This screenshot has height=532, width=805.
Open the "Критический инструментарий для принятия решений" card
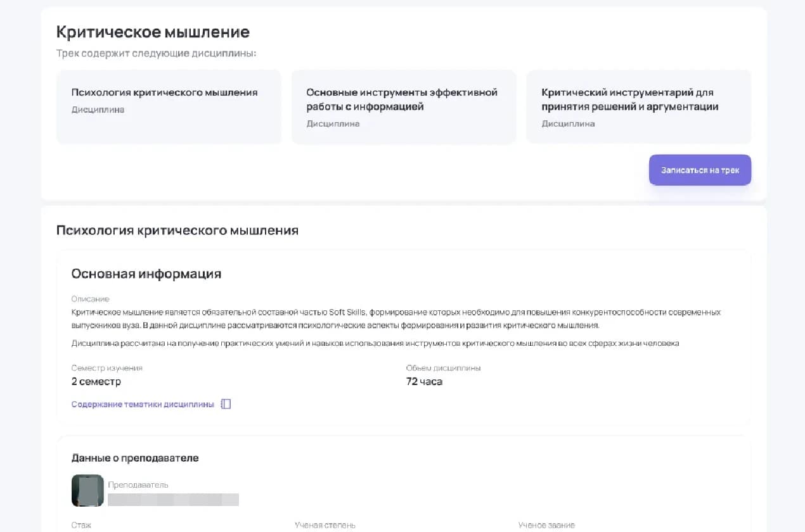pos(638,106)
